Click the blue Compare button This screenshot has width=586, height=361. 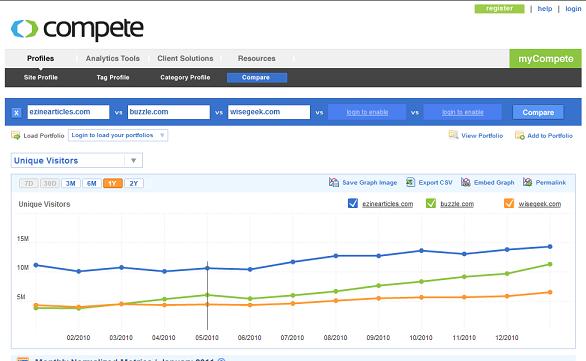point(538,112)
